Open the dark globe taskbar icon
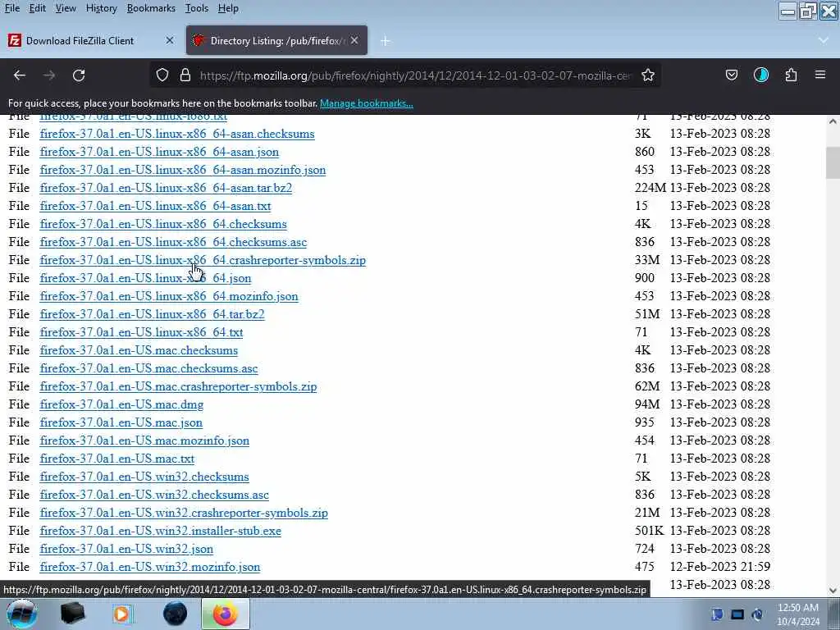840x630 pixels. (x=176, y=614)
